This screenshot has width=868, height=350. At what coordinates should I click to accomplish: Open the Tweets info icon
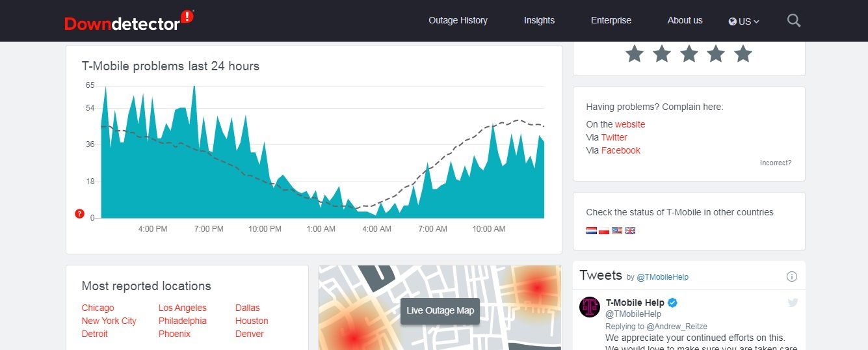click(x=791, y=276)
